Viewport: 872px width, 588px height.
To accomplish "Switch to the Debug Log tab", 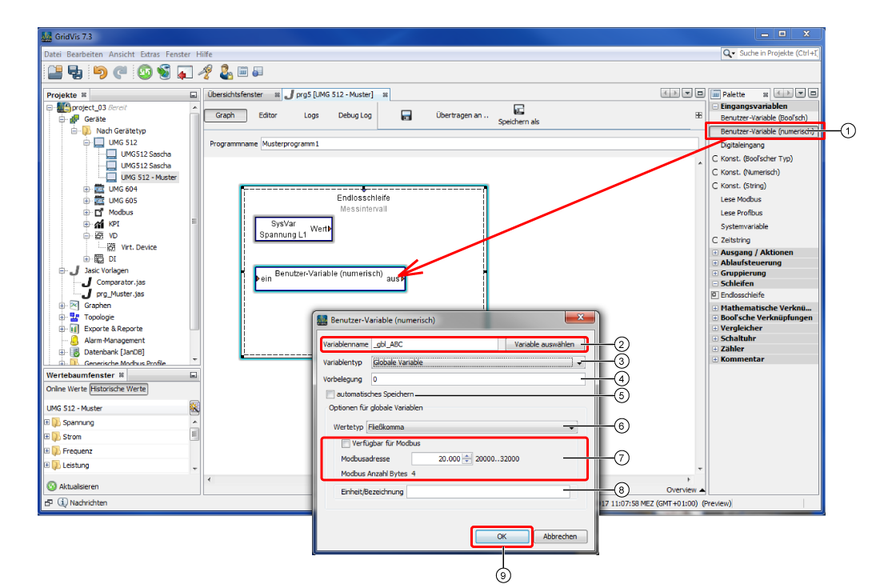I will (356, 114).
